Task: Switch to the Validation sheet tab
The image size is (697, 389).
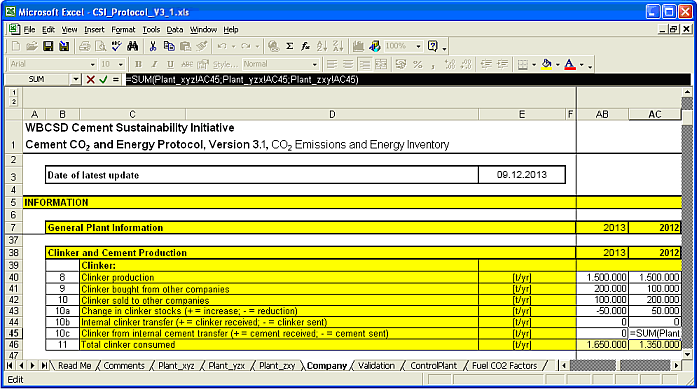Action: pyautogui.click(x=376, y=365)
